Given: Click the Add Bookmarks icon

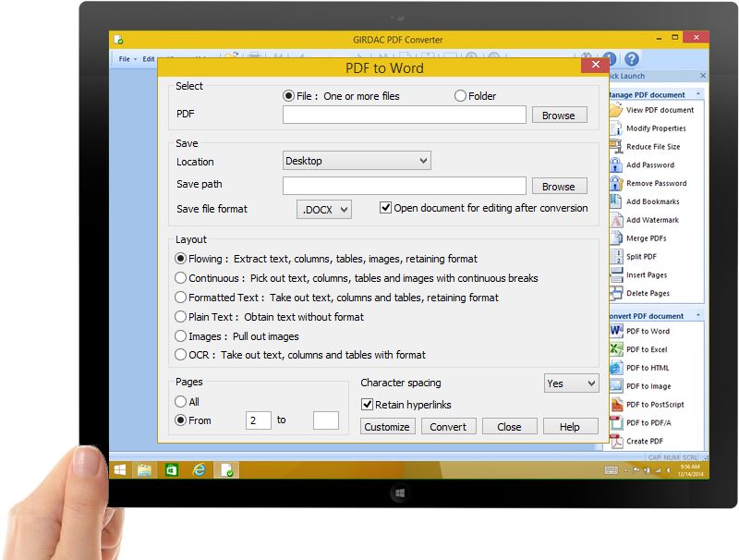Looking at the screenshot, I should coord(616,201).
